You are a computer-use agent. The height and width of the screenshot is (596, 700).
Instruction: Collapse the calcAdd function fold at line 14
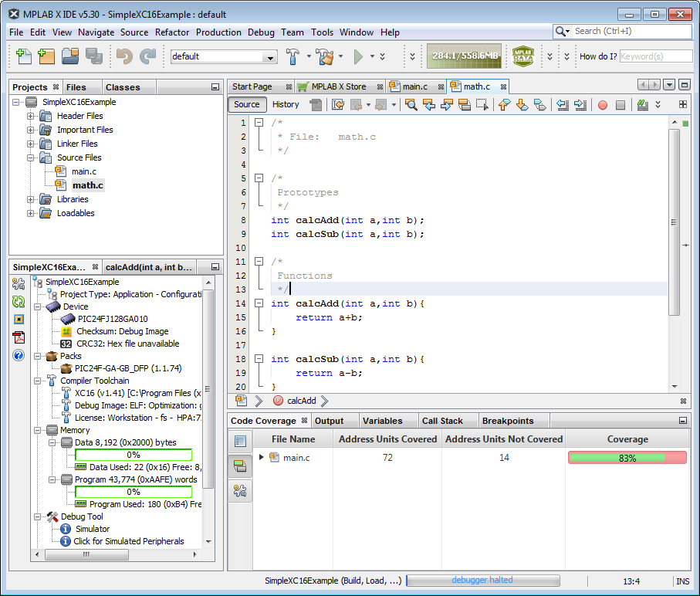[x=259, y=303]
